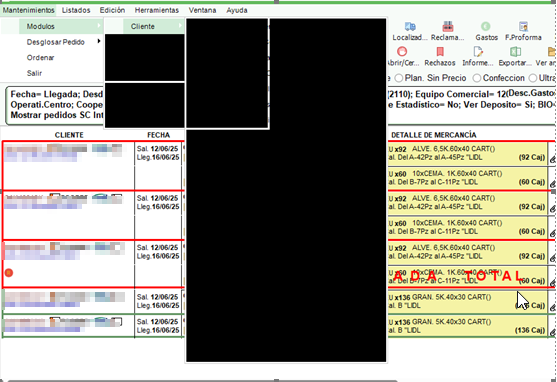Click the orange status dot in client row
557x382 pixels.
(9, 273)
